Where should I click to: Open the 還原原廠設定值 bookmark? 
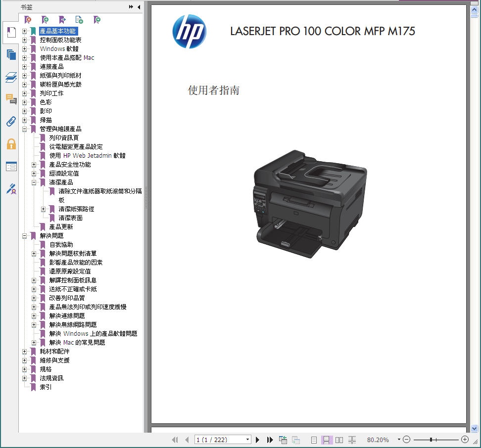[x=70, y=271]
